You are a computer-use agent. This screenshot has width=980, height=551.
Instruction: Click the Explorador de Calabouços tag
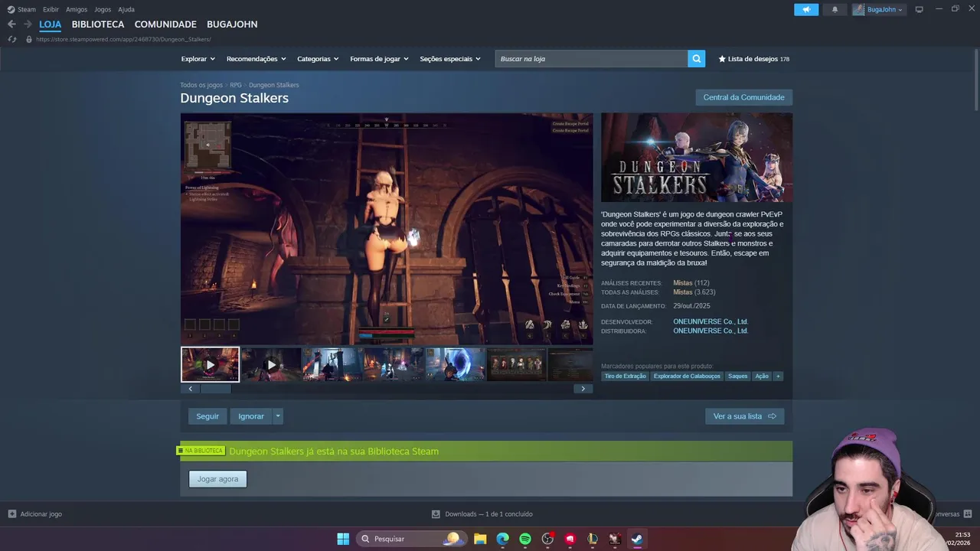pos(687,377)
